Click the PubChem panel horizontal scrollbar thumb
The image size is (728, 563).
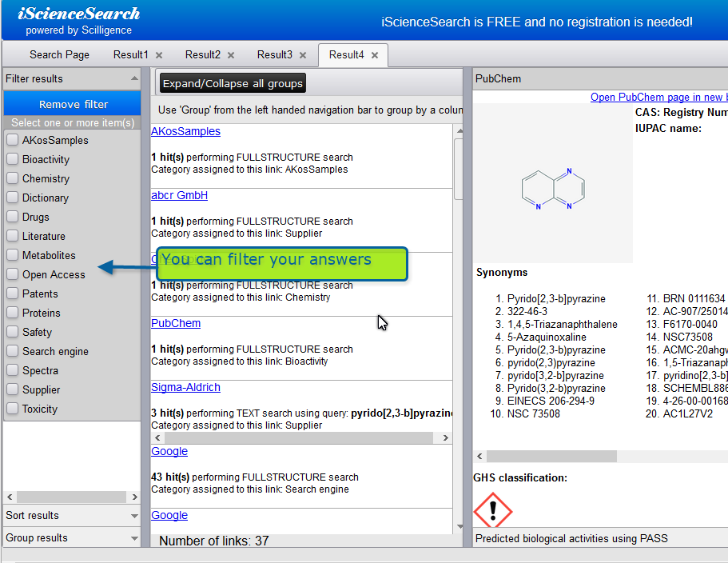[x=551, y=457]
